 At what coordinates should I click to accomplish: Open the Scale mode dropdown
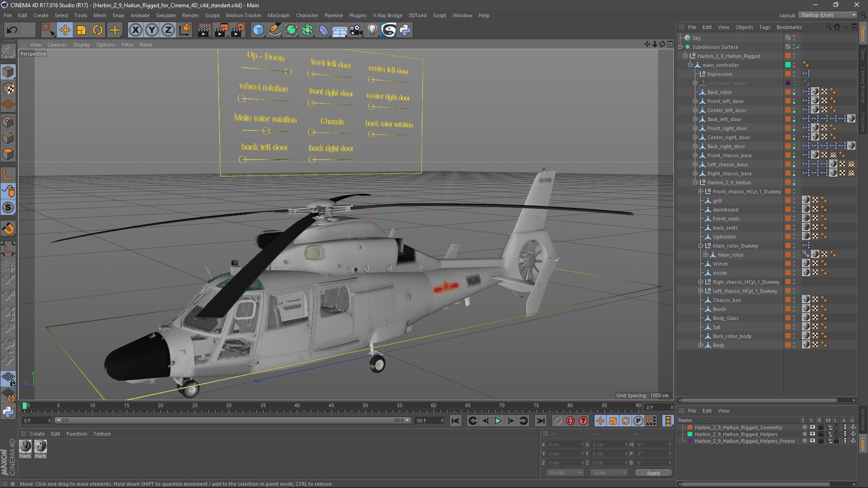coord(609,473)
